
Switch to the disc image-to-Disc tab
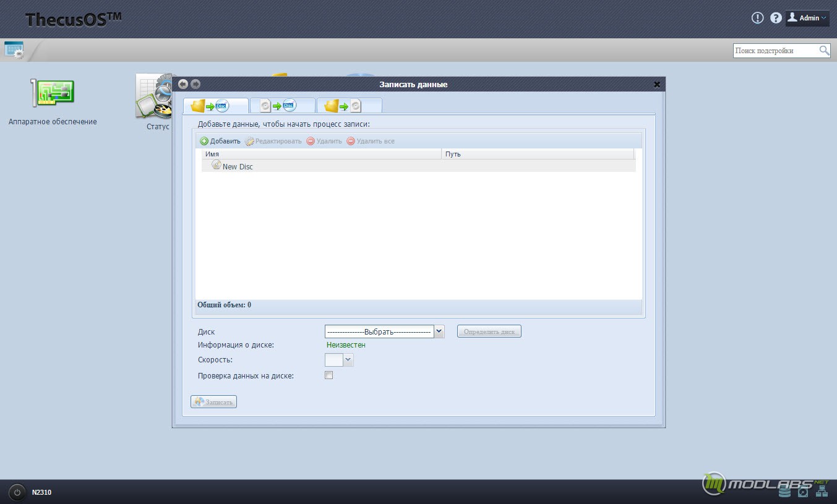tap(283, 106)
